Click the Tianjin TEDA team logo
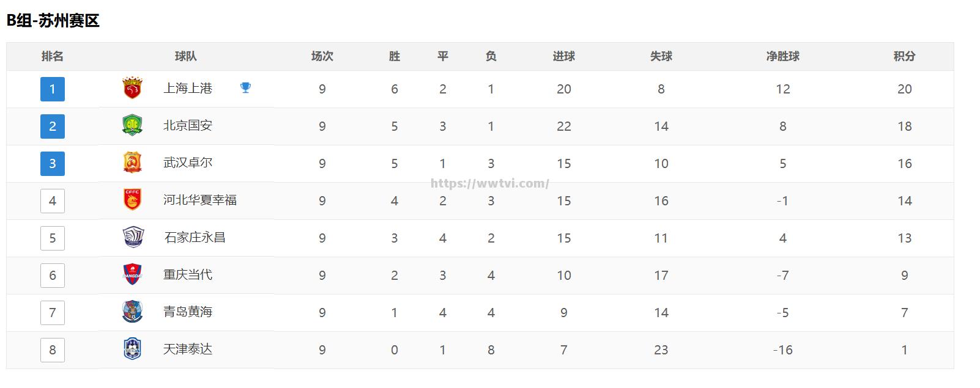The width and height of the screenshot is (980, 388). pos(132,349)
